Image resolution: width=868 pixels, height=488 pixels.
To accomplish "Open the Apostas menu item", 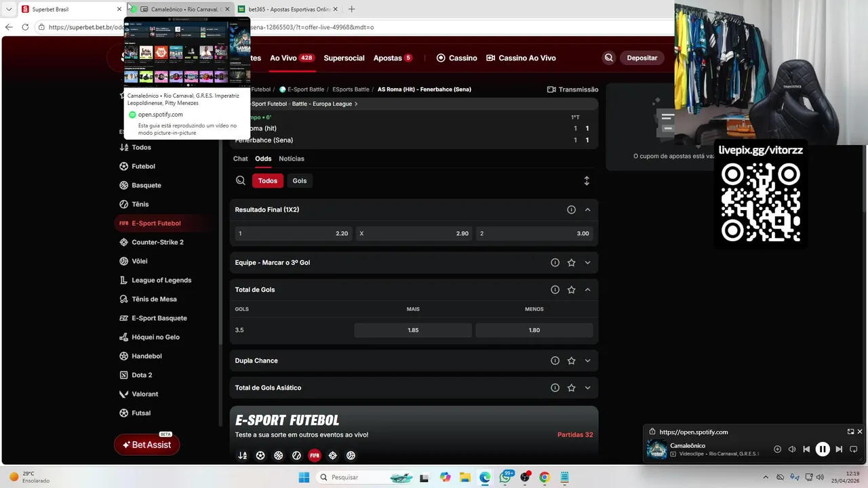I will (393, 58).
